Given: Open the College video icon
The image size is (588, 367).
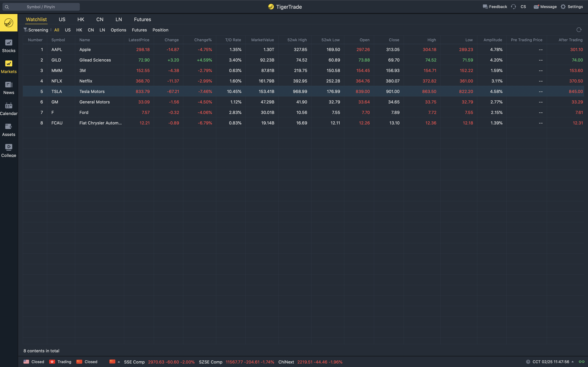Looking at the screenshot, I should (x=9, y=147).
